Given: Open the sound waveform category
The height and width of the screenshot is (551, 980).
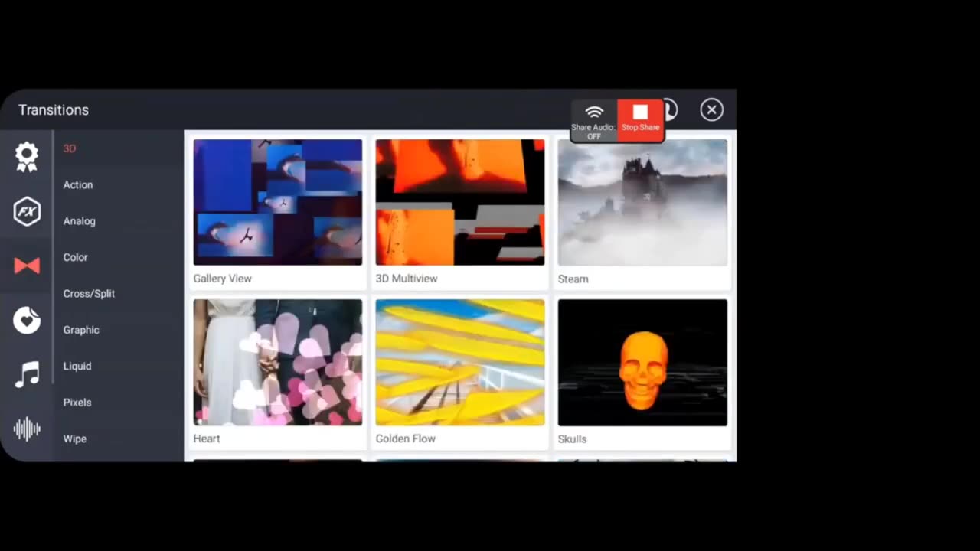Looking at the screenshot, I should [x=27, y=429].
